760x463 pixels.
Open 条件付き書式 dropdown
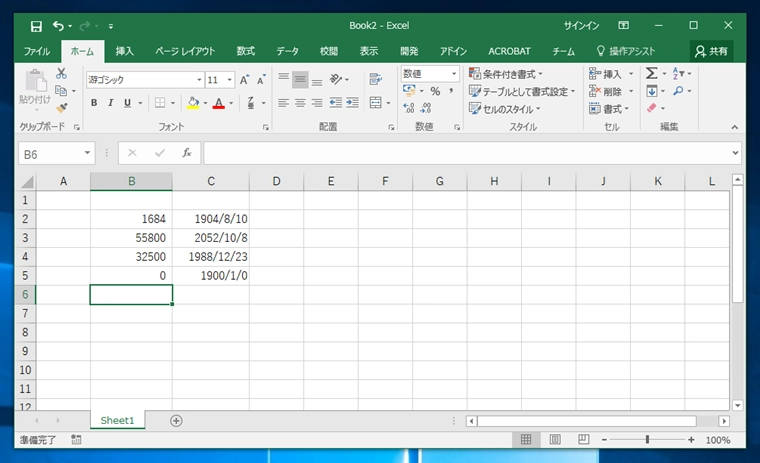tap(506, 74)
